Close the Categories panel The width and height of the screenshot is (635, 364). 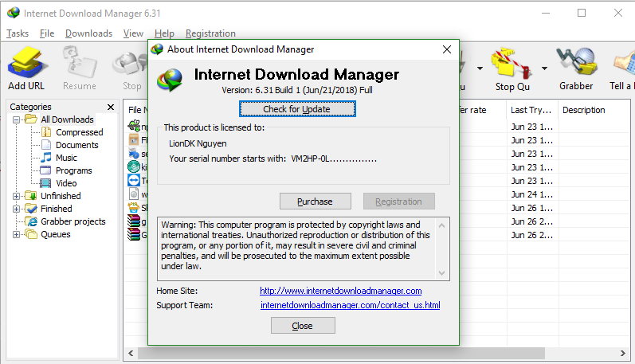[x=111, y=107]
